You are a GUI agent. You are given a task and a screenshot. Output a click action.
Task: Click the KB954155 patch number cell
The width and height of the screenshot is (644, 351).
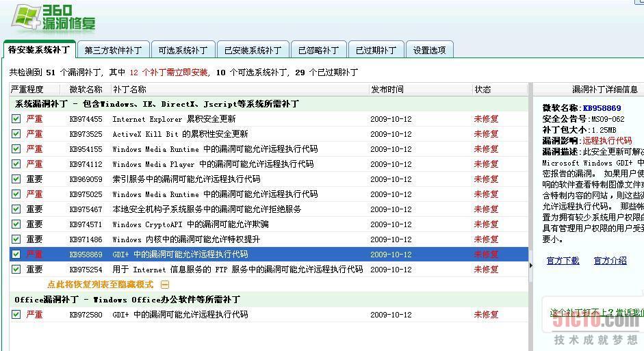[86, 149]
